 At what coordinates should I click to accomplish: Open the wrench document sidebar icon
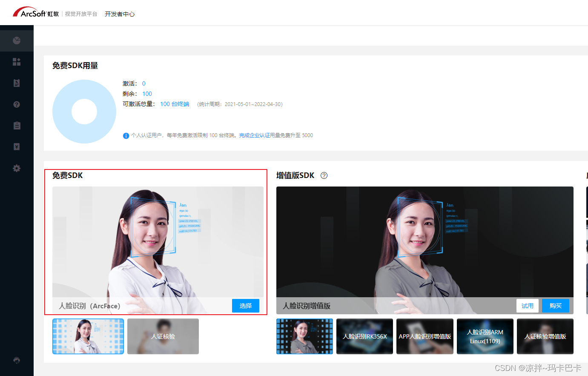pos(17,83)
